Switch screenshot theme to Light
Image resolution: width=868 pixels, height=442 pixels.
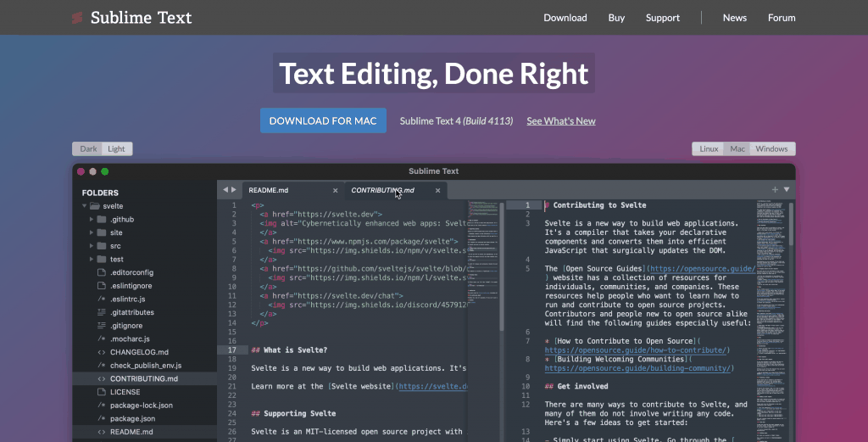[x=116, y=149]
